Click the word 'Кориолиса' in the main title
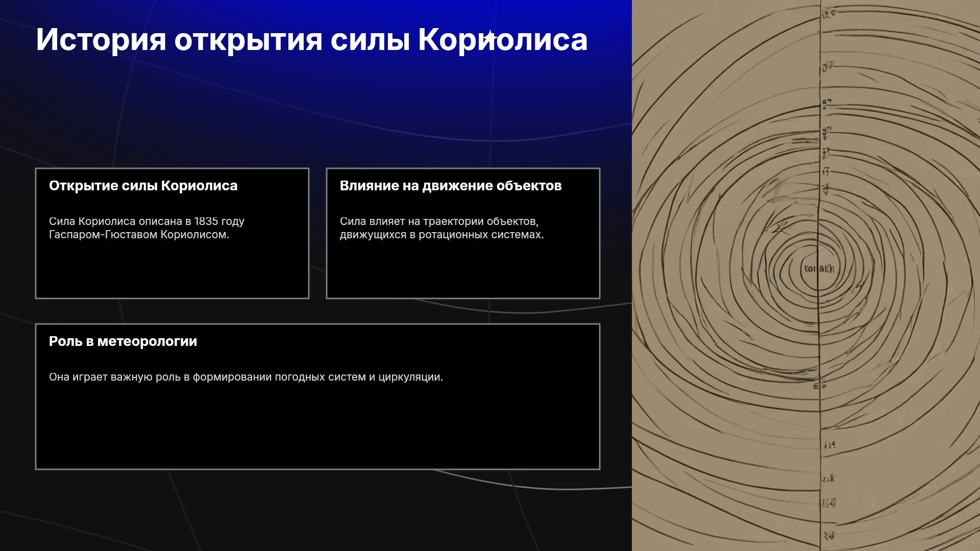Image resolution: width=980 pixels, height=551 pixels. pos(503,40)
